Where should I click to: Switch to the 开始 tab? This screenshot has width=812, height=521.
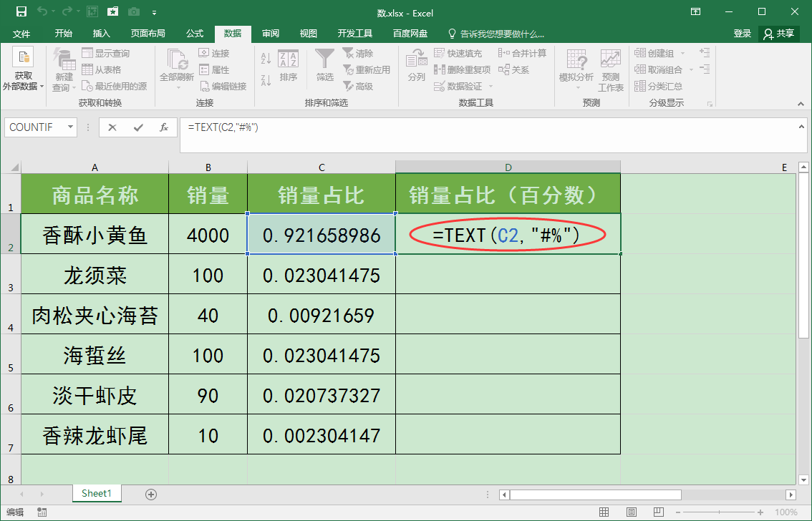pos(63,34)
